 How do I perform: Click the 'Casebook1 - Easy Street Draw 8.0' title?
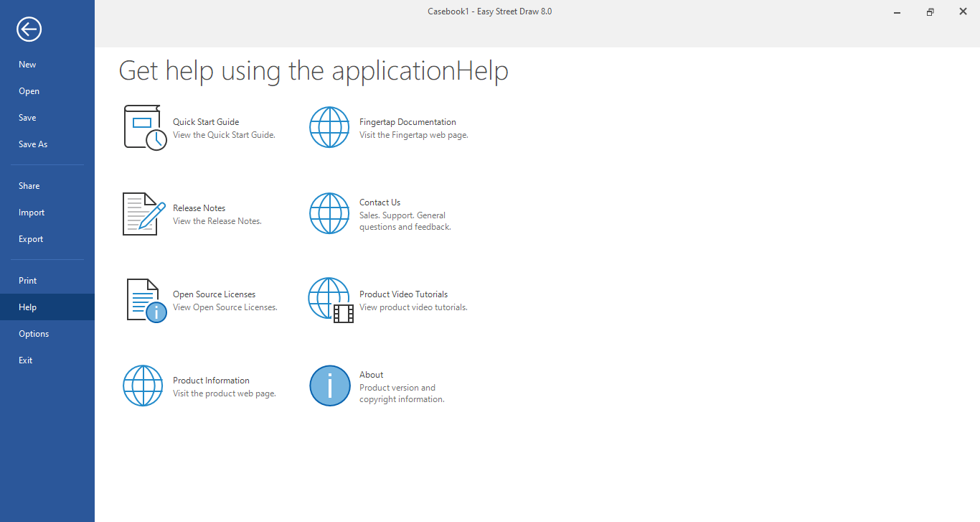(x=490, y=11)
